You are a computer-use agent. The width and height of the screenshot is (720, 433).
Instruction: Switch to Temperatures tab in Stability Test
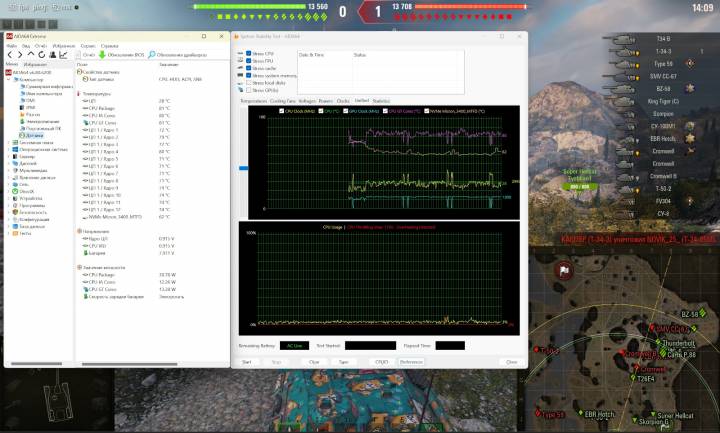click(253, 101)
